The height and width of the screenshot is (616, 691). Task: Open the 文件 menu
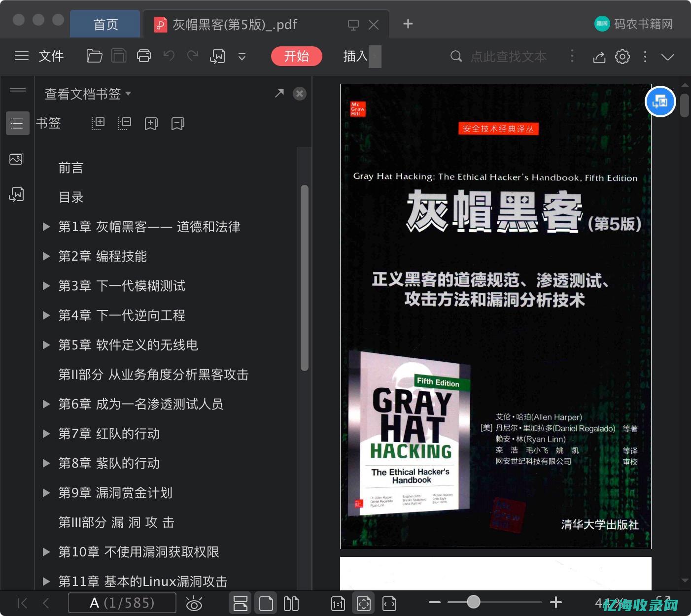[51, 56]
